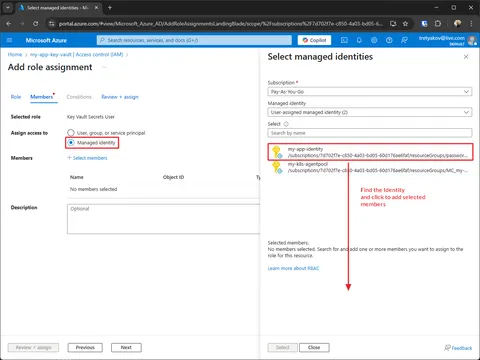The image size is (480, 360).
Task: Open a new browser tab
Action: pyautogui.click(x=110, y=7)
